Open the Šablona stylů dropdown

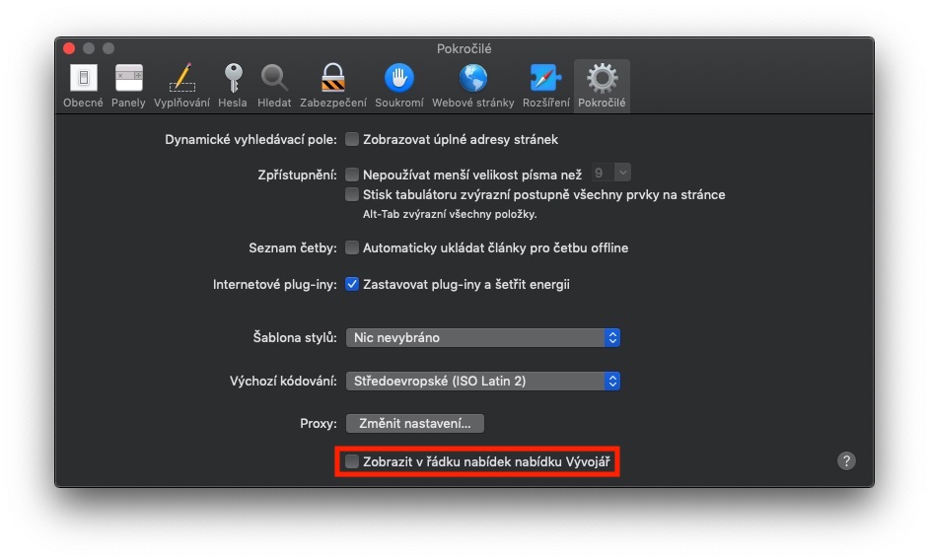click(483, 338)
